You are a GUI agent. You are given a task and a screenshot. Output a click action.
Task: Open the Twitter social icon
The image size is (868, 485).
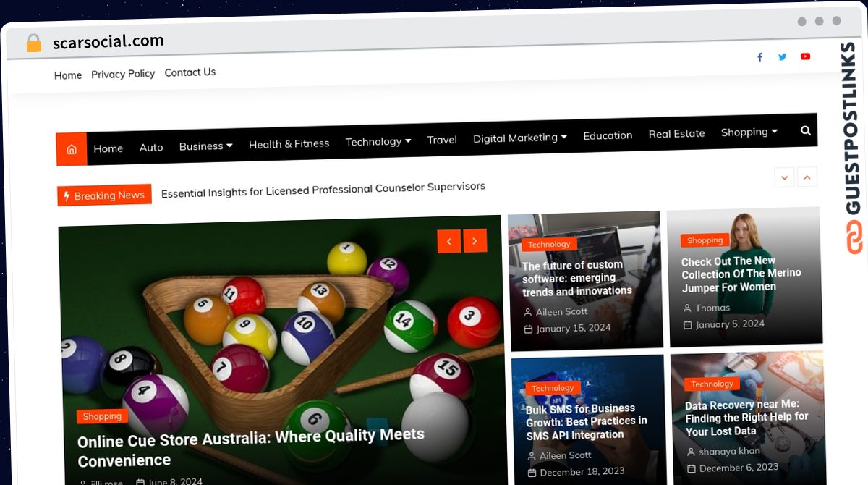(x=782, y=56)
